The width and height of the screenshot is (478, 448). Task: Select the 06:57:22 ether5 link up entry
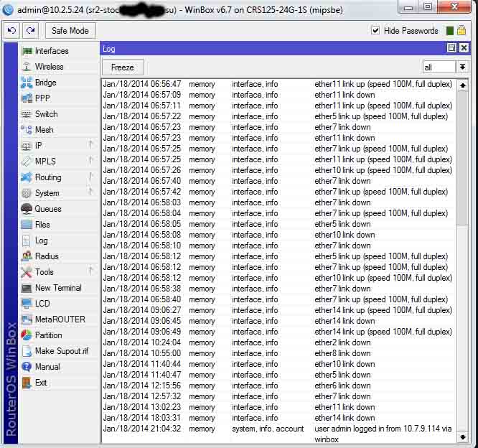coord(278,116)
